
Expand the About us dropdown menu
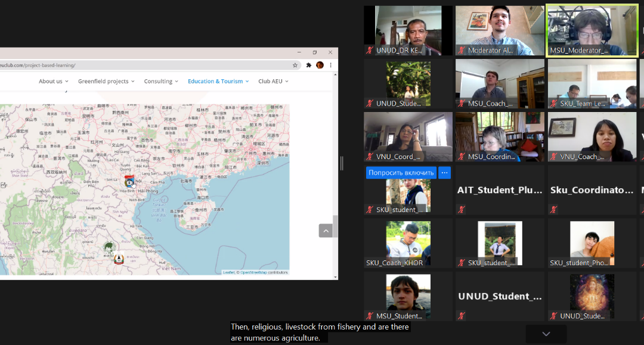click(53, 81)
